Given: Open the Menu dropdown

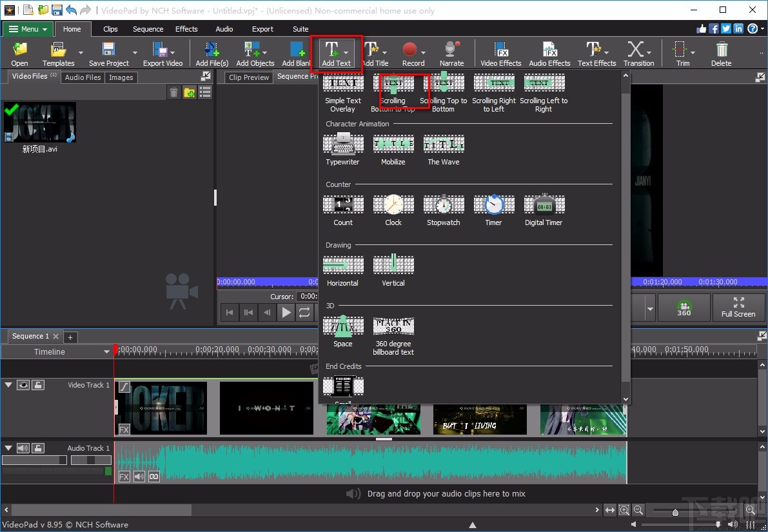Looking at the screenshot, I should point(27,29).
